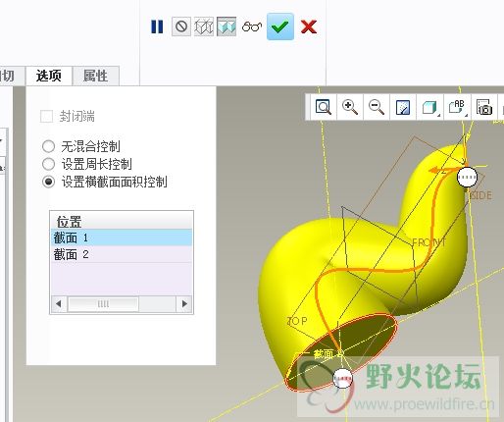Click the refit zoom-to-window icon

(324, 107)
